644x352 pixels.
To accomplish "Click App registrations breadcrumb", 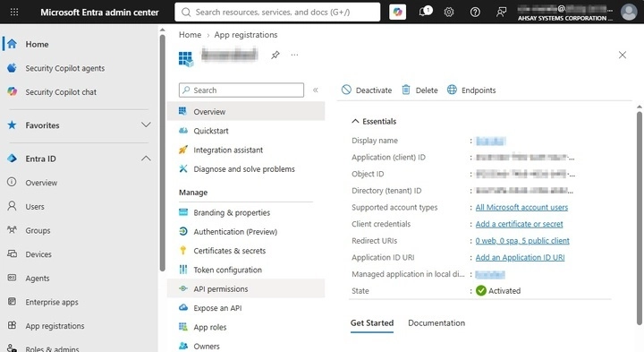I will pyautogui.click(x=246, y=35).
